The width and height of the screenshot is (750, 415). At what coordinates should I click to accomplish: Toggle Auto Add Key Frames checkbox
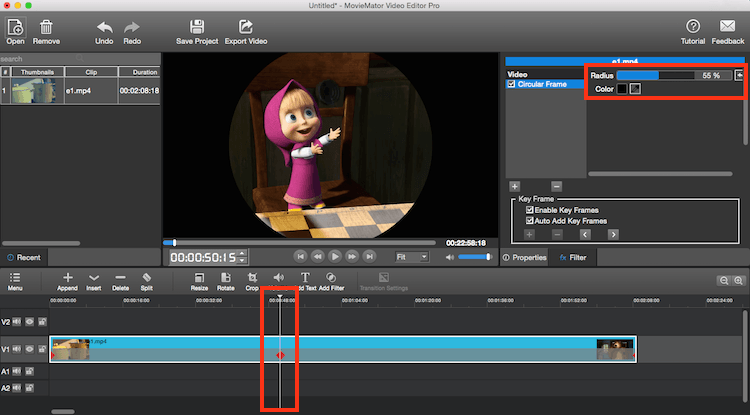529,221
